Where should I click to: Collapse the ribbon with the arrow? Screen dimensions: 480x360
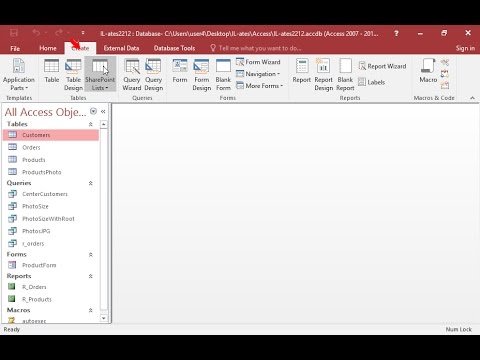click(x=472, y=98)
